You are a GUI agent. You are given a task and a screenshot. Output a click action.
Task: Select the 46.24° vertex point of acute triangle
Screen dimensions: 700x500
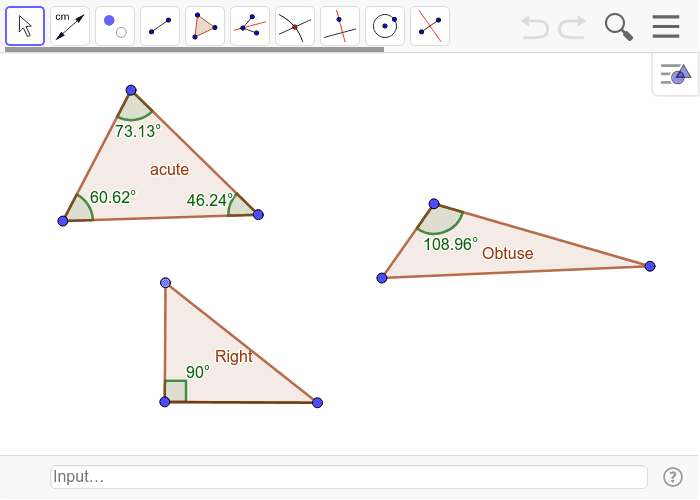coord(258,215)
